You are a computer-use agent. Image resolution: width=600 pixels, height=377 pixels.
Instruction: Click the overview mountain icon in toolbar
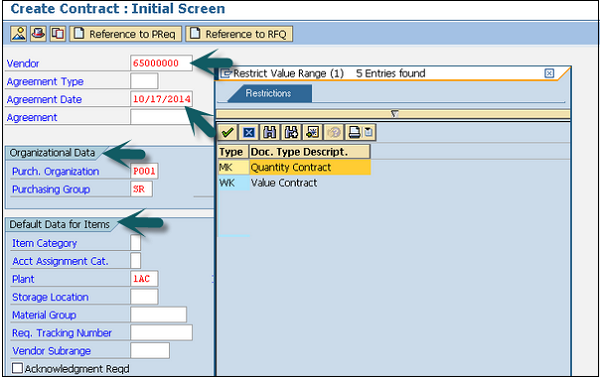pos(19,34)
